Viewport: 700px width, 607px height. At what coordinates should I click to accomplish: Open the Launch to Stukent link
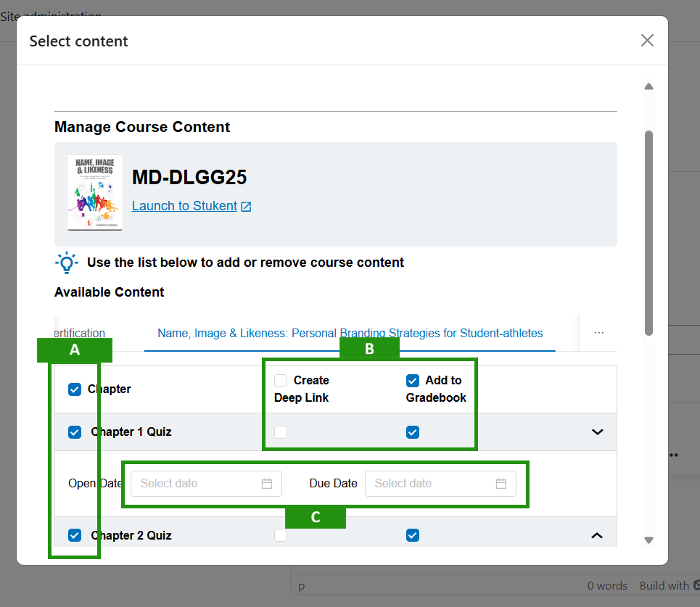tap(184, 206)
